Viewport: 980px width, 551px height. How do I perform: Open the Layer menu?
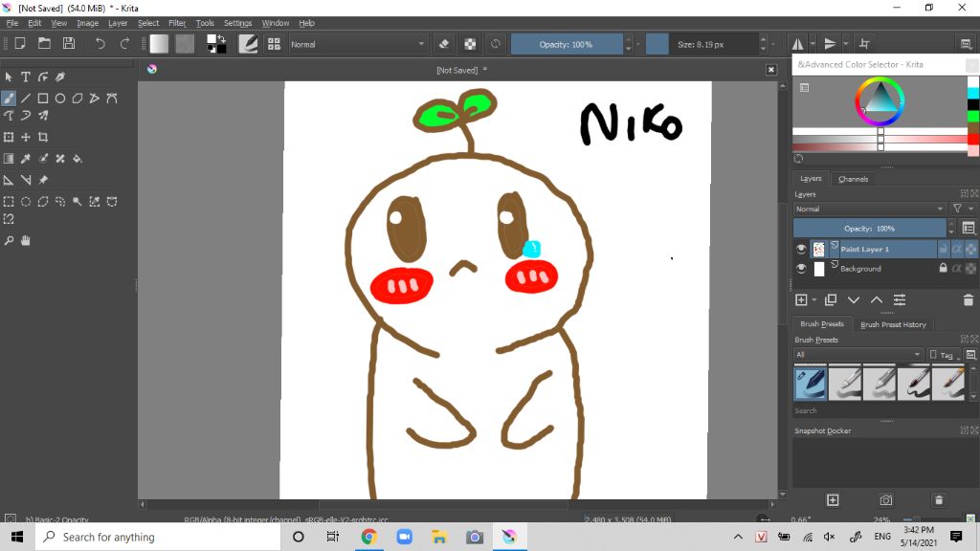pos(118,23)
